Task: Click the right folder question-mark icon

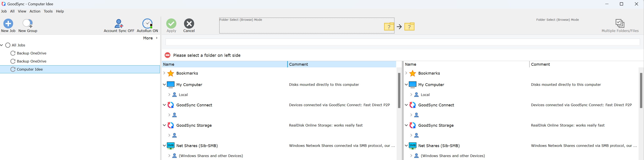Action: [409, 26]
